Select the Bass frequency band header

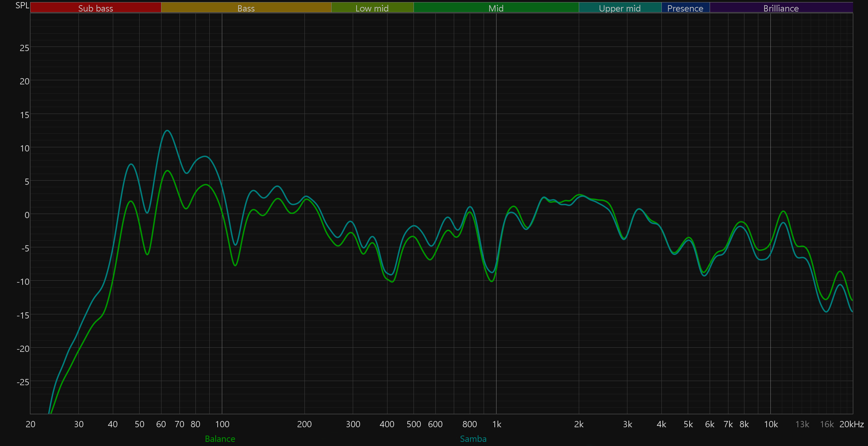pyautogui.click(x=246, y=8)
